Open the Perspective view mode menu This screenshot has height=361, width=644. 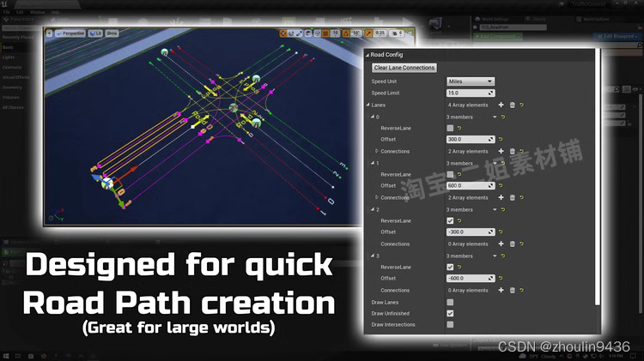(70, 33)
